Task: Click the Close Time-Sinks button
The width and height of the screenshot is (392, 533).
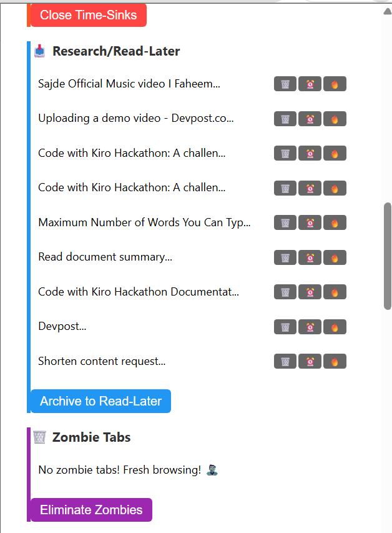Action: [89, 15]
